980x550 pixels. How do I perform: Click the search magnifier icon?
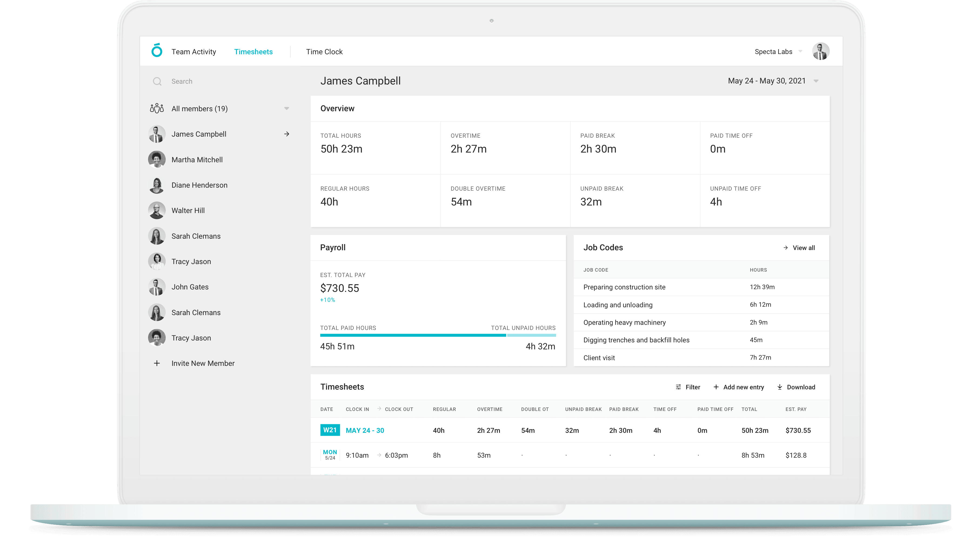click(157, 81)
